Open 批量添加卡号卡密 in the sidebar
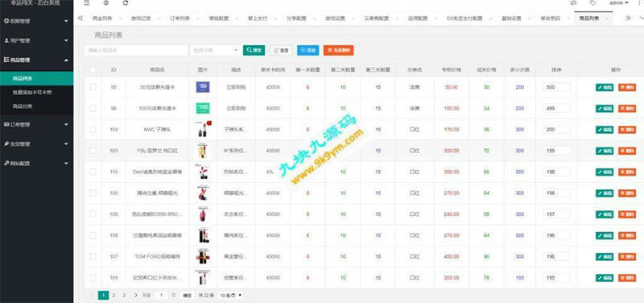Screen dimensions: 644x303 pyautogui.click(x=32, y=93)
